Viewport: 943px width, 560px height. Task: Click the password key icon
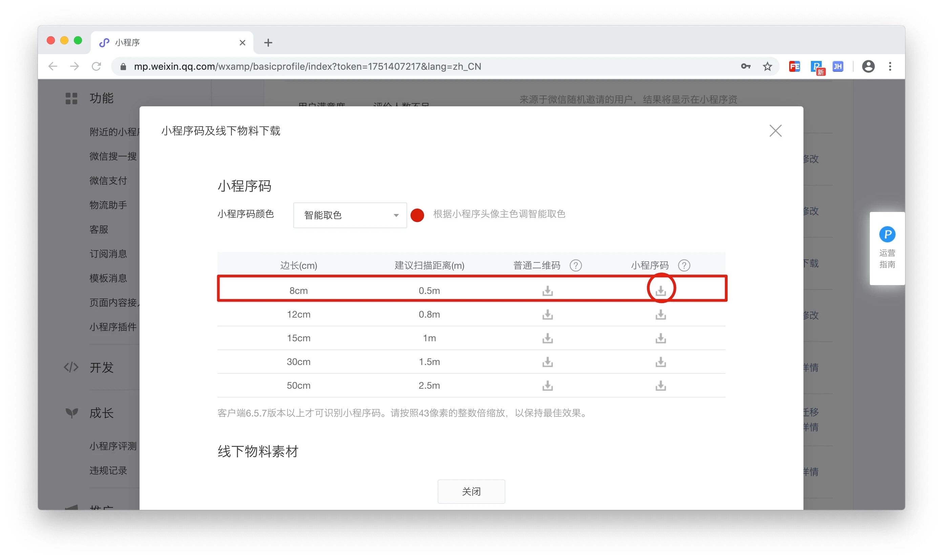[x=745, y=66]
